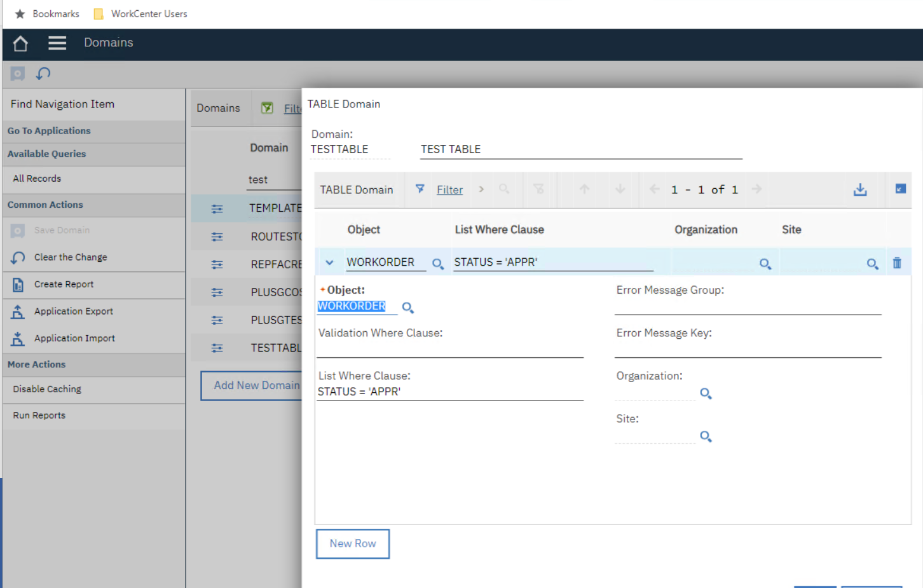This screenshot has width=923, height=588.
Task: Open the hamburger navigation menu
Action: pos(57,43)
